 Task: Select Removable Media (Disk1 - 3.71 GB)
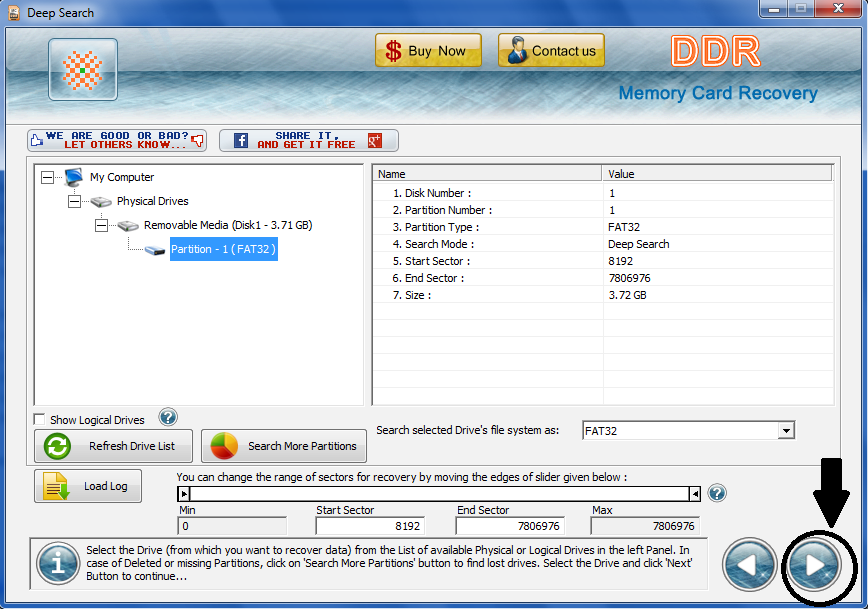(228, 225)
